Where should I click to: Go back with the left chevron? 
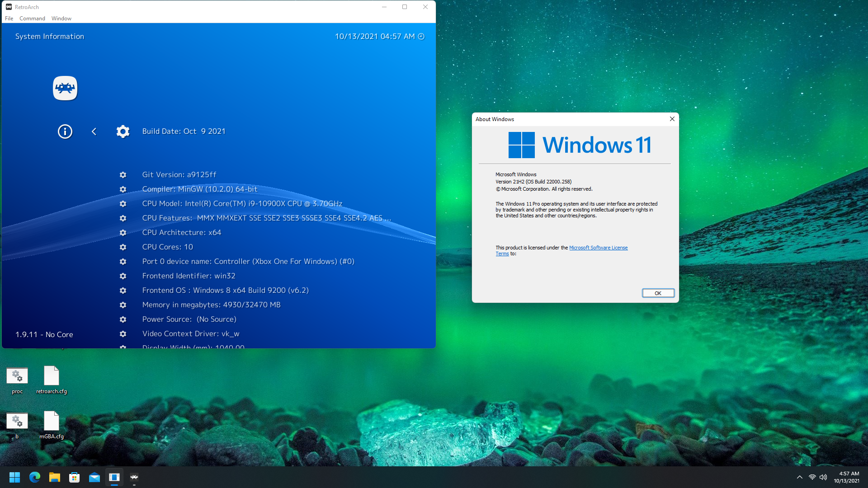(94, 131)
